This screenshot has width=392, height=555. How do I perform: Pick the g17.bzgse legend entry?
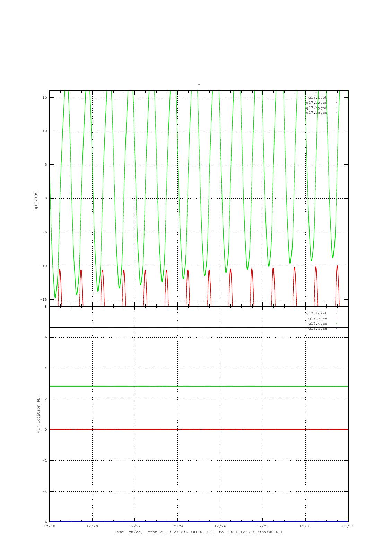316,113
